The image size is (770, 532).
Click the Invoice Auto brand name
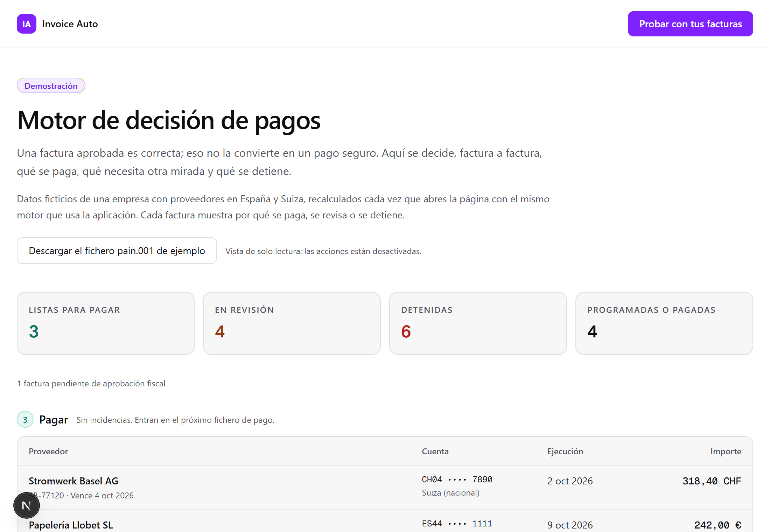pyautogui.click(x=70, y=24)
